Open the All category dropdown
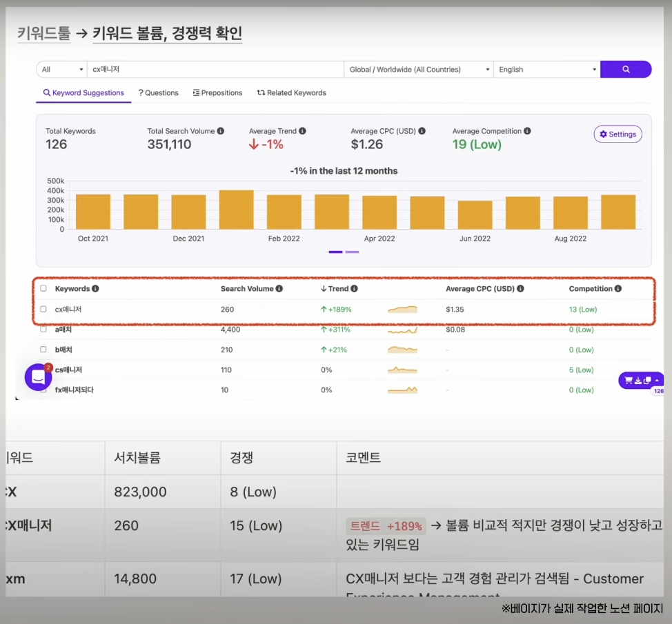Viewport: 672px width, 624px height. tap(61, 70)
